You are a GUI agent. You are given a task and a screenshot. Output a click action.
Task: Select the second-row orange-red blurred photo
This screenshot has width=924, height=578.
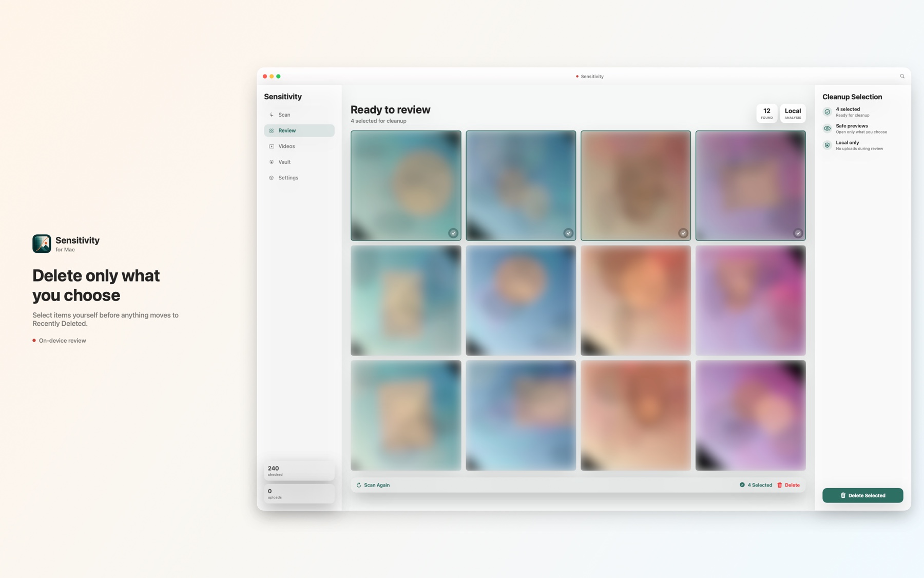point(636,301)
